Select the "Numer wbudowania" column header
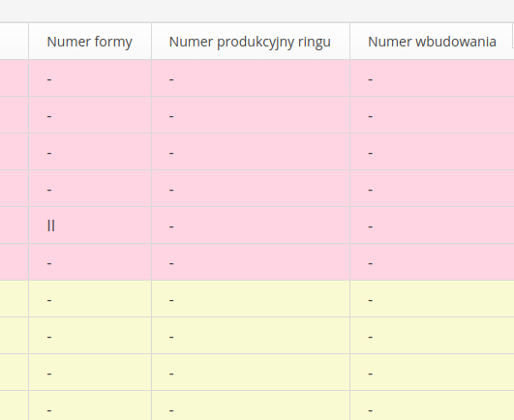 pyautogui.click(x=432, y=42)
